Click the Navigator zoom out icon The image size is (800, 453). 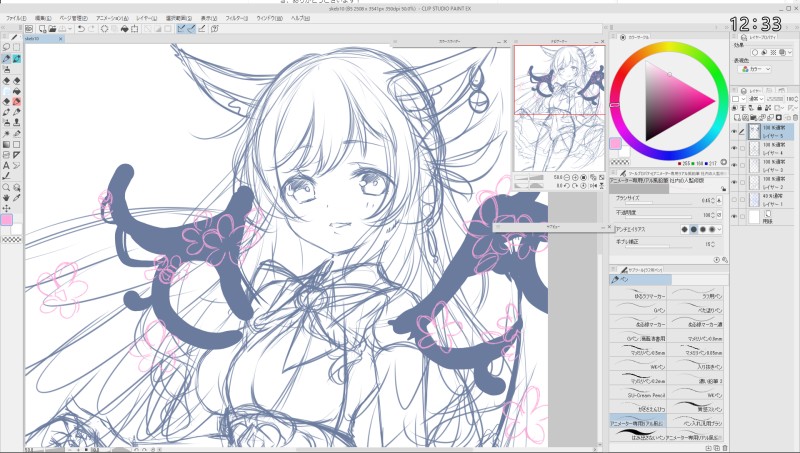click(x=567, y=178)
